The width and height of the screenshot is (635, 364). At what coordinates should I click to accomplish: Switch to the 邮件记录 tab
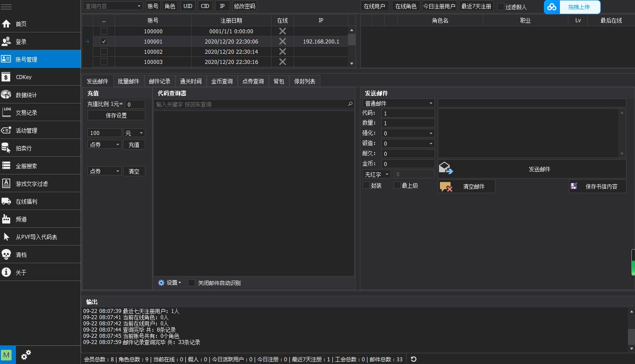click(160, 81)
